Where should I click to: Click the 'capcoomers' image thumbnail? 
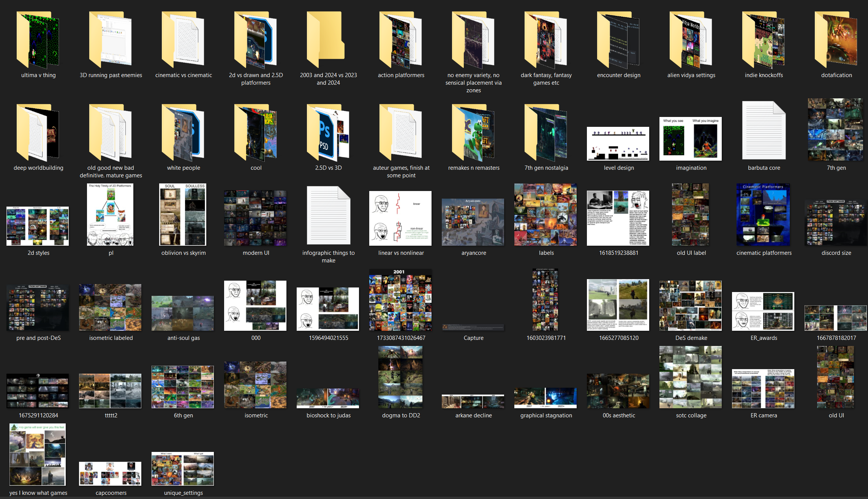(x=110, y=474)
